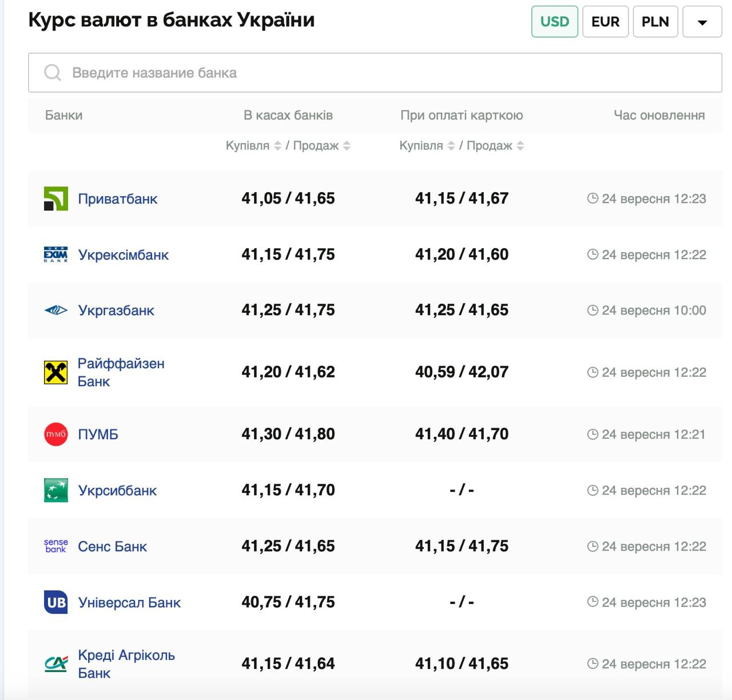Select the USD currency tab
The height and width of the screenshot is (700, 732).
tap(554, 22)
